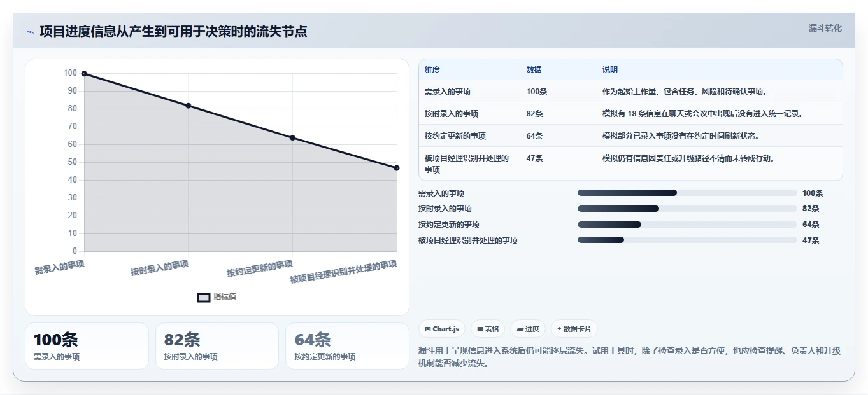This screenshot has width=868, height=395.
Task: Click the page title 项目进度信息从产生到可用于决策时的流失节点
Action: (173, 31)
